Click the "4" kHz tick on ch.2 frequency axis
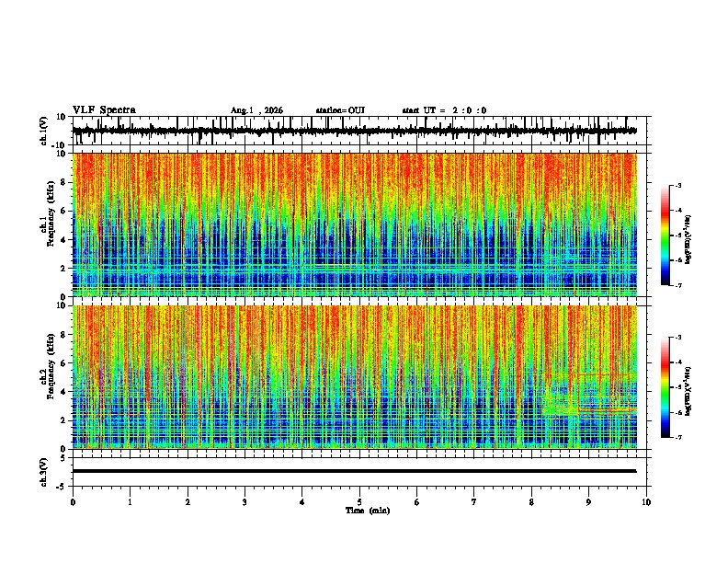728x563 pixels. tap(63, 392)
